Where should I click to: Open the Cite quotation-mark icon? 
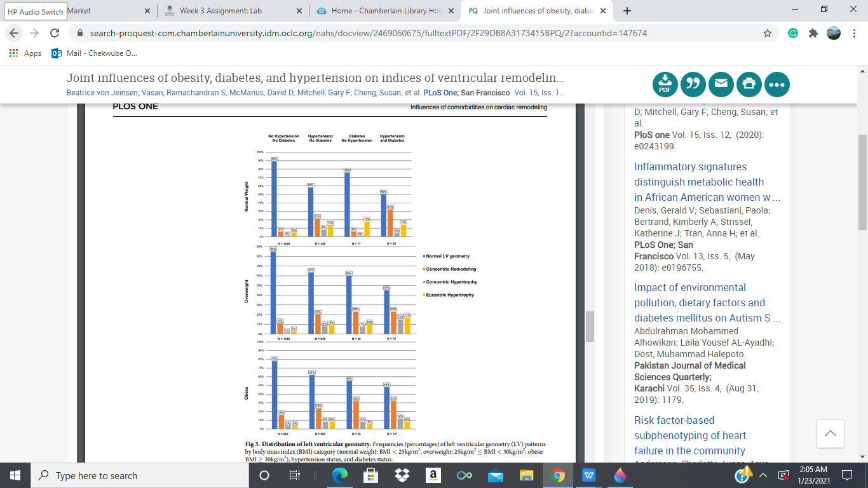(693, 84)
